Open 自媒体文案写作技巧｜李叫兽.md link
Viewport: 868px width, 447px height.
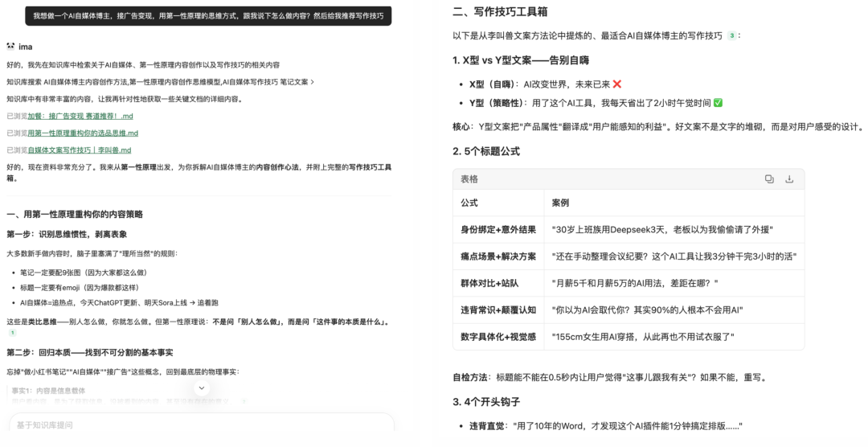(80, 150)
